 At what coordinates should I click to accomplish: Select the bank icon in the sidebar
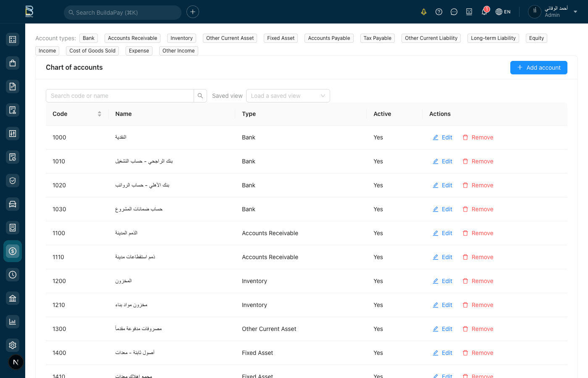point(12,298)
